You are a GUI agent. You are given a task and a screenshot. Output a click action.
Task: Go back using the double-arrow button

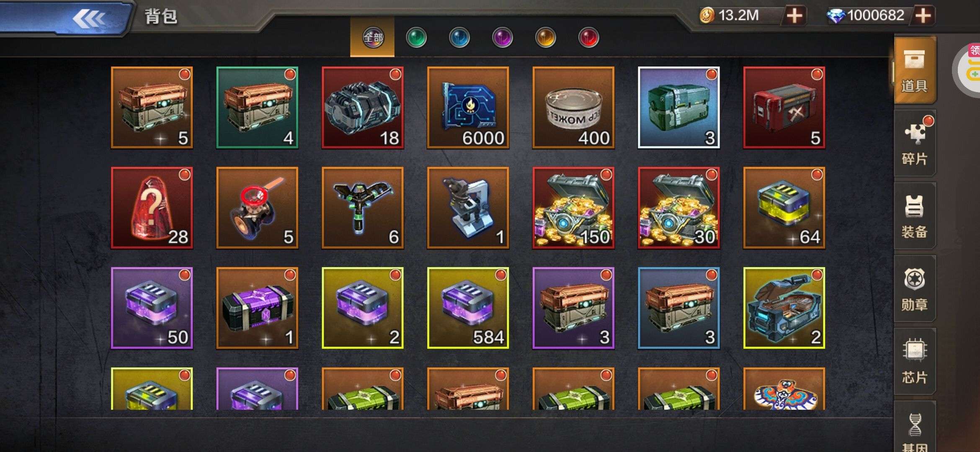click(89, 18)
